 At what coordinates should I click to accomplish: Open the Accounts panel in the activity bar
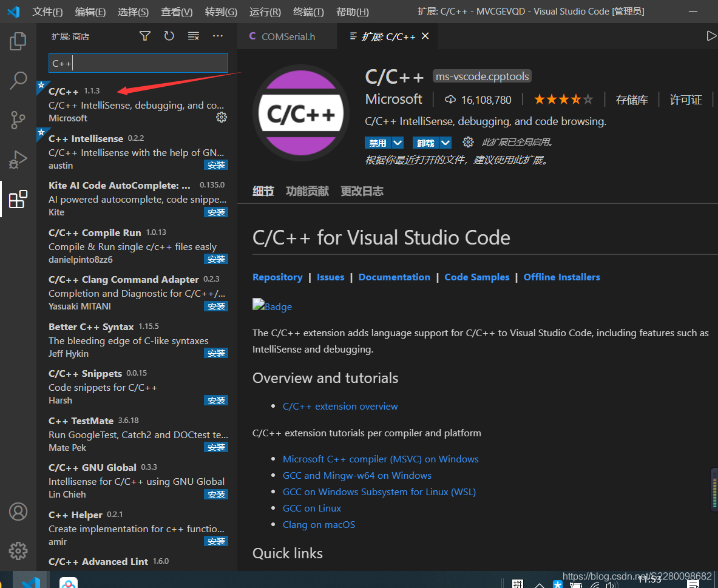(18, 512)
